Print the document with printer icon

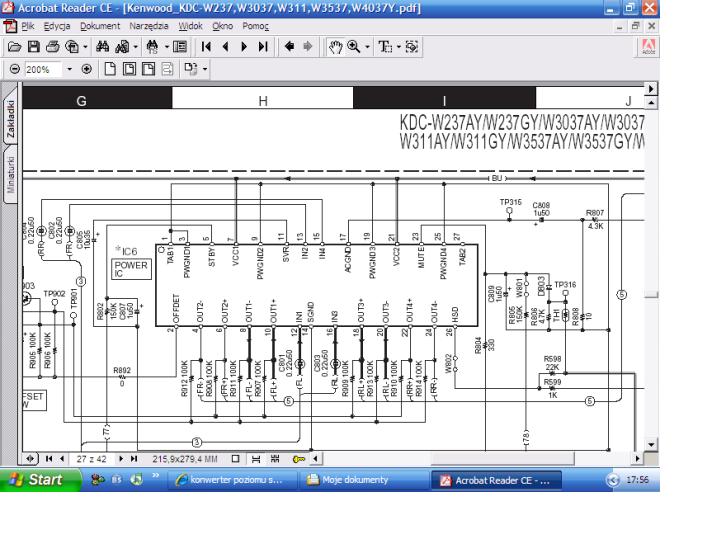(x=52, y=46)
